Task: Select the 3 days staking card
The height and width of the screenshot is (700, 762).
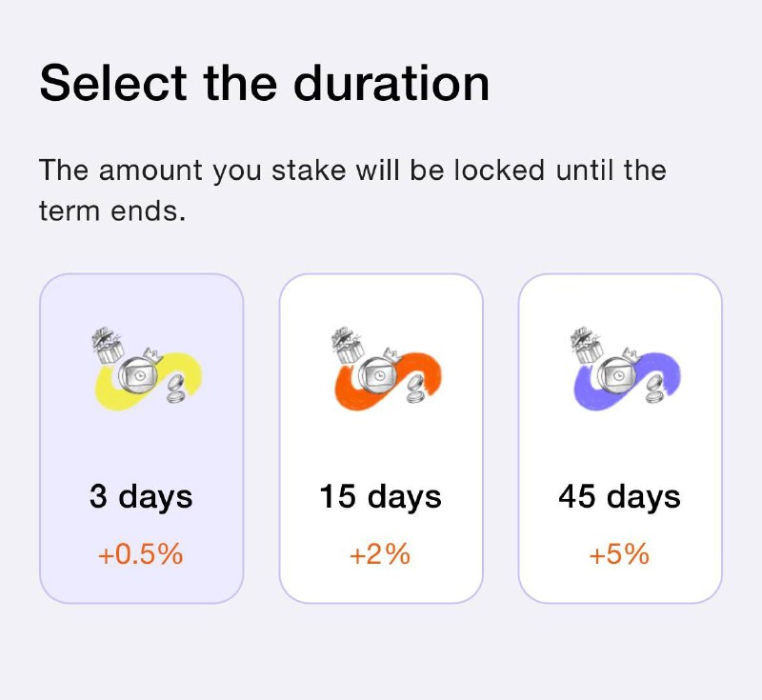Action: click(141, 438)
